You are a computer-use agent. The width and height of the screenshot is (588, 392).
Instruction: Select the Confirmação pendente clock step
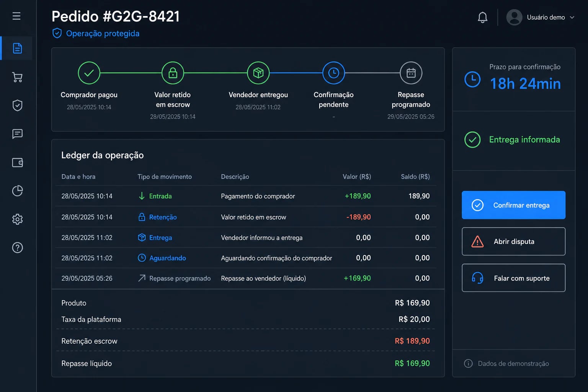[333, 73]
